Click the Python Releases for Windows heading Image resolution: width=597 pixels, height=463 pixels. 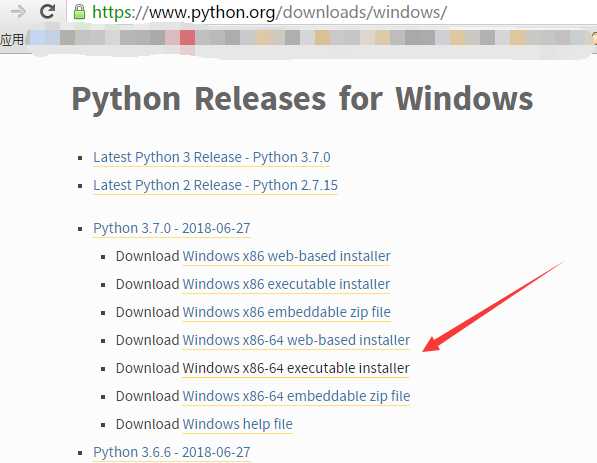(x=302, y=99)
